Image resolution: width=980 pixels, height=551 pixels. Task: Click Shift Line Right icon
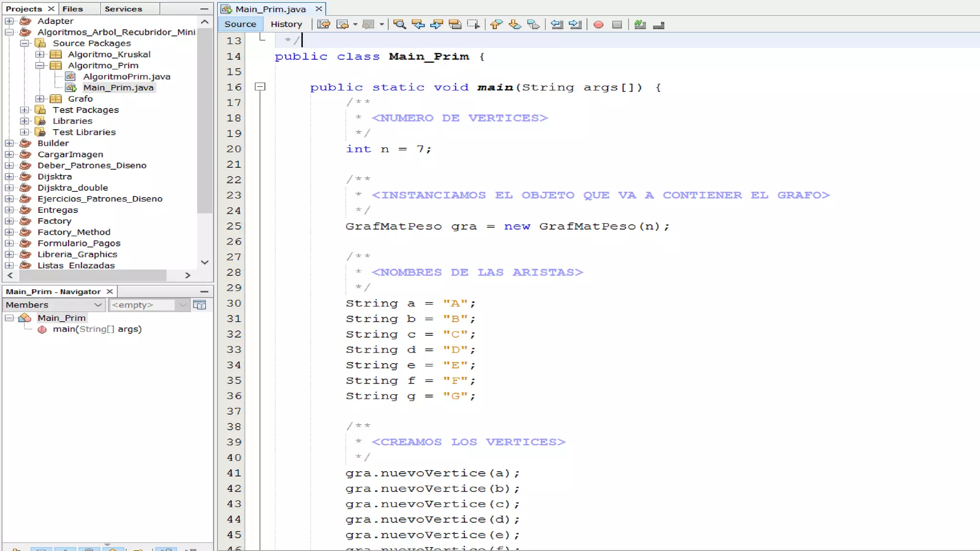coord(575,24)
